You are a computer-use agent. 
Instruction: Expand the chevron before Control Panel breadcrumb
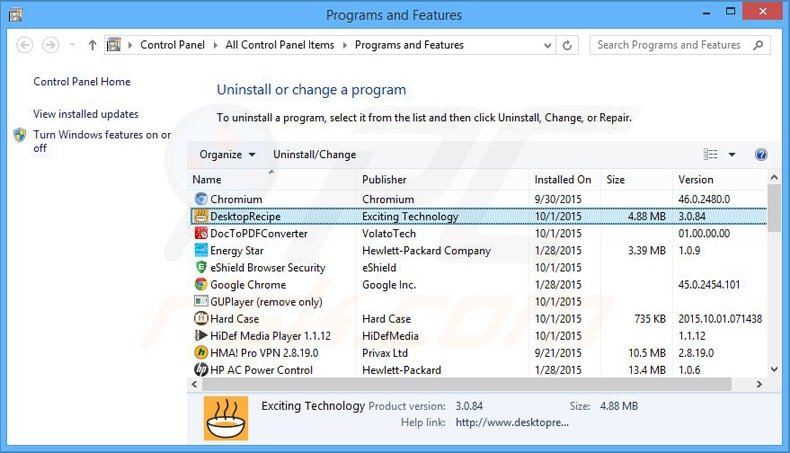(130, 45)
